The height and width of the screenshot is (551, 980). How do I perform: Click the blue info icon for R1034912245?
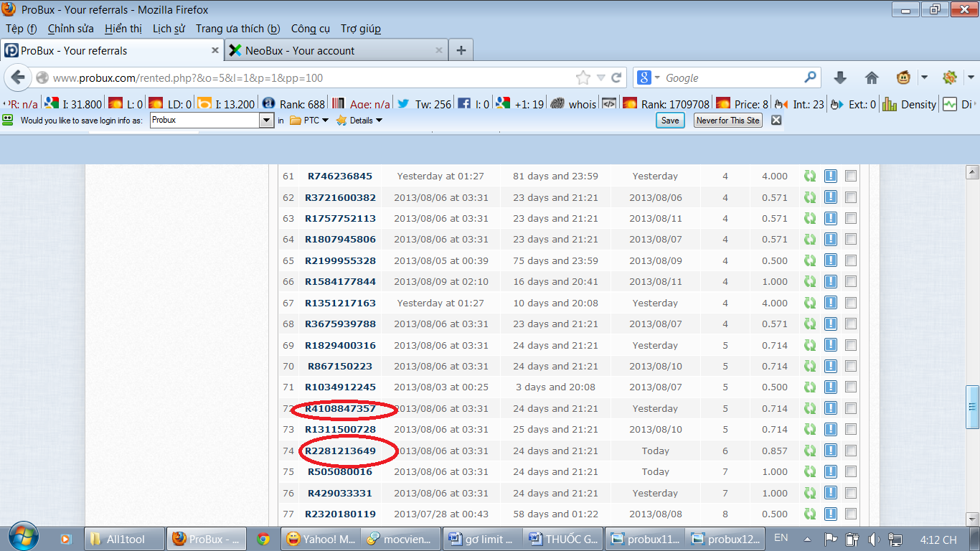(831, 387)
